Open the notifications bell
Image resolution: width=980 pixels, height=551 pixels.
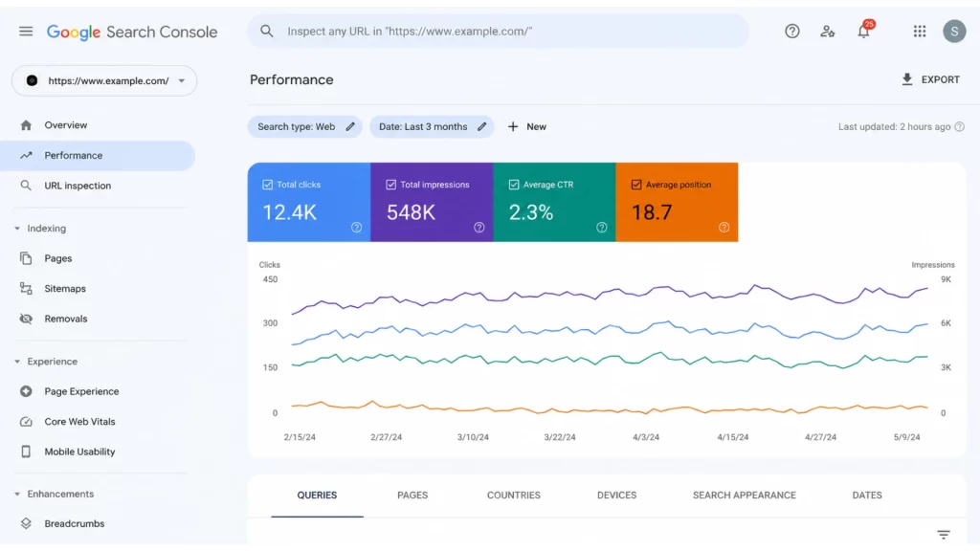pos(864,31)
